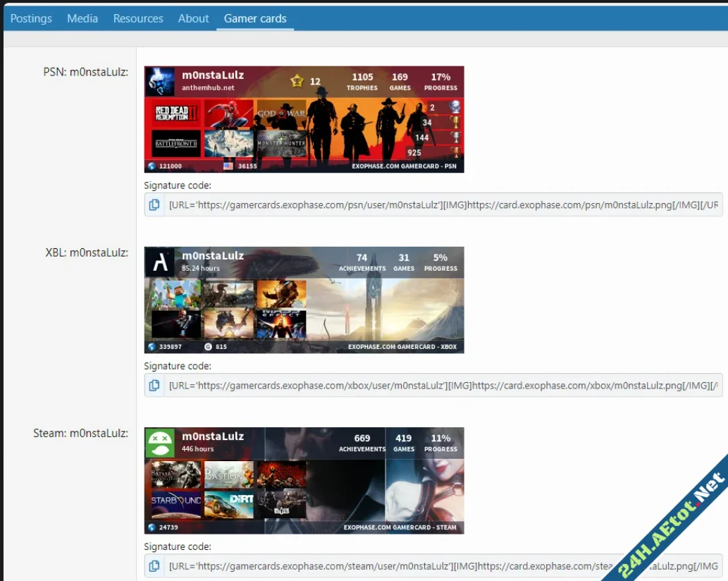The width and height of the screenshot is (728, 581).
Task: Click the Steam gamercard green avatar
Action: pyautogui.click(x=159, y=443)
